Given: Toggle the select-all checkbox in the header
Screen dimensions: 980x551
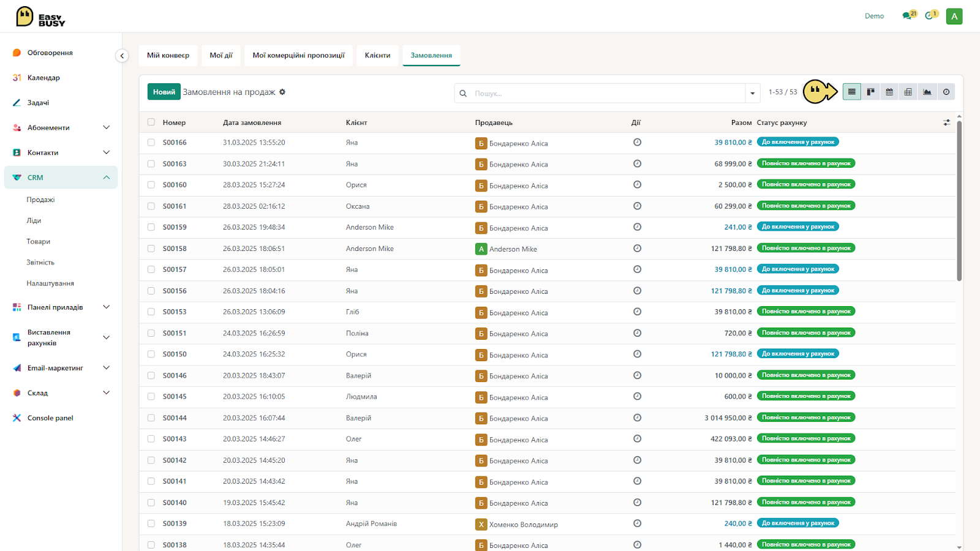Looking at the screenshot, I should [151, 122].
